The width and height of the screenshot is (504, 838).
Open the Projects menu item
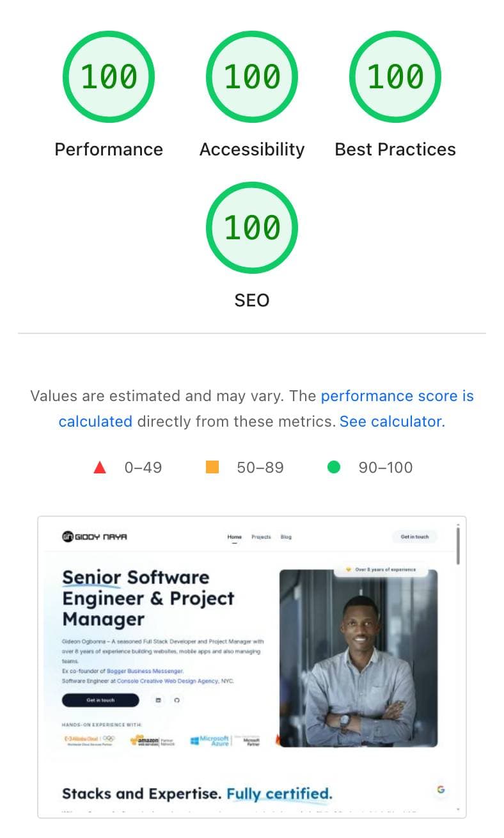tap(262, 537)
